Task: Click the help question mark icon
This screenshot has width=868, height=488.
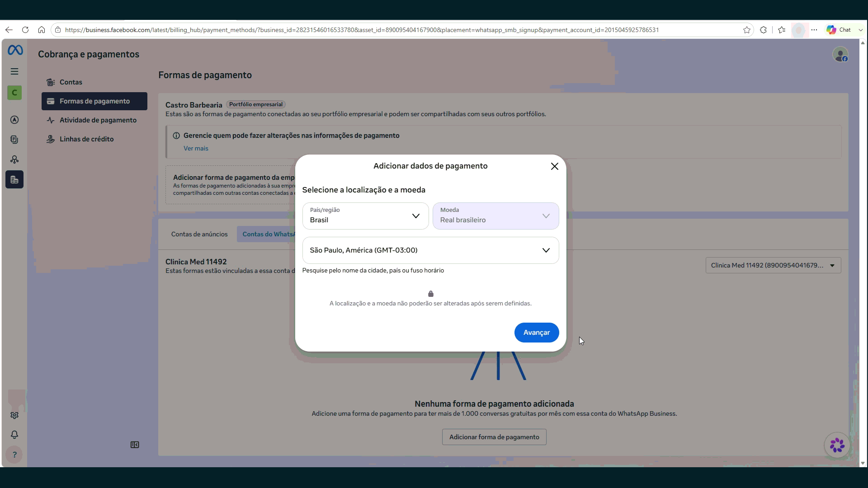Action: click(x=14, y=455)
